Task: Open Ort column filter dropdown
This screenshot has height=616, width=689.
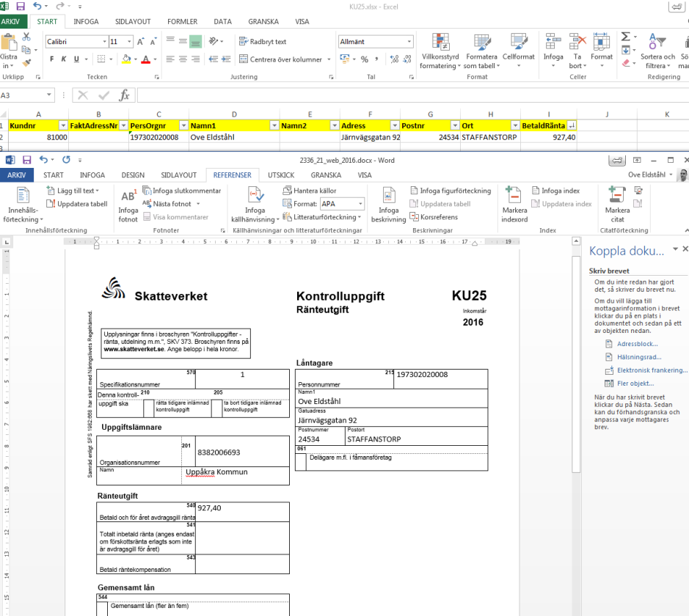Action: [x=515, y=126]
